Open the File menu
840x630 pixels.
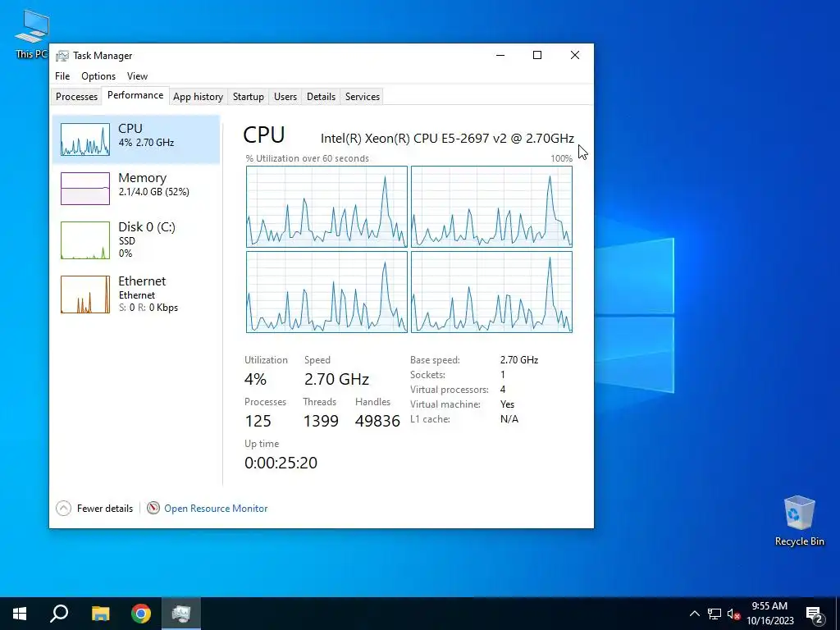[62, 76]
